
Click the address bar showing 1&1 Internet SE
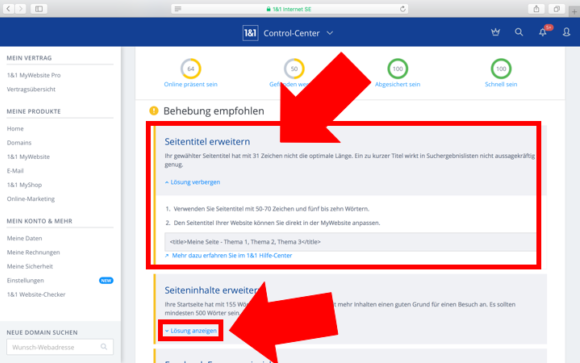pos(289,9)
